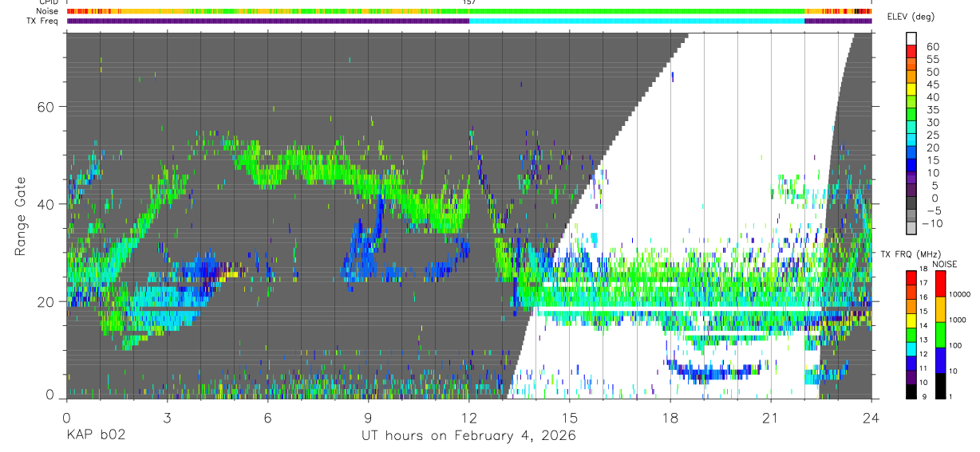Image resolution: width=980 pixels, height=452 pixels.
Task: Click the '14' value on the TX FRQ scale
Action: coord(923,325)
